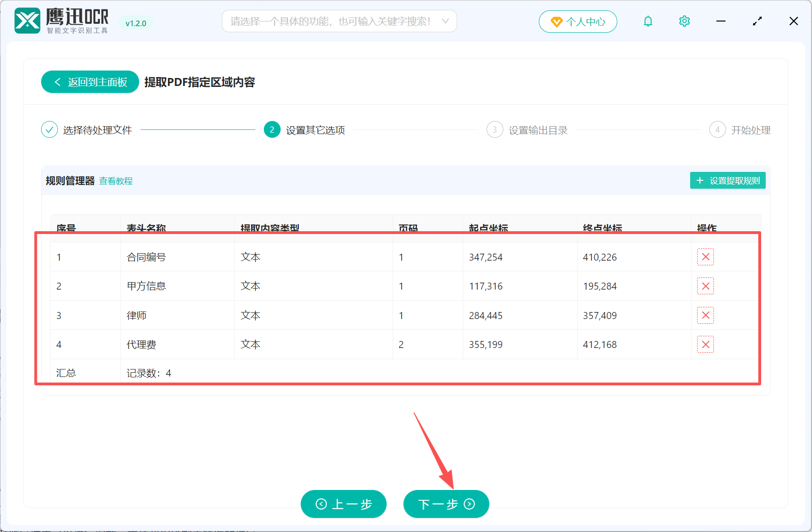Delete the 合同编号 rule via red X
The width and height of the screenshot is (812, 532).
point(706,256)
